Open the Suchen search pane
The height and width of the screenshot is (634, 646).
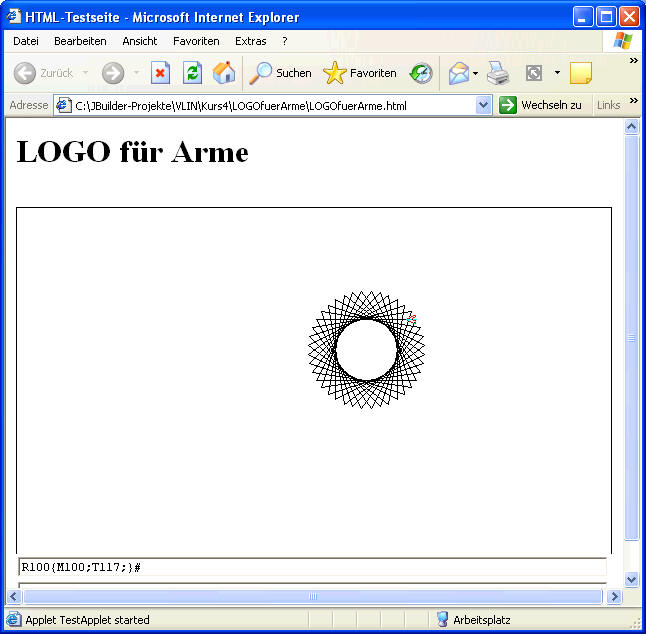point(281,73)
